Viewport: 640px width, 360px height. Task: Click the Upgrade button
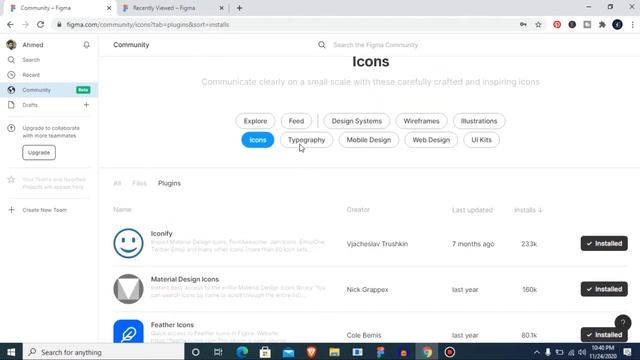pos(39,153)
